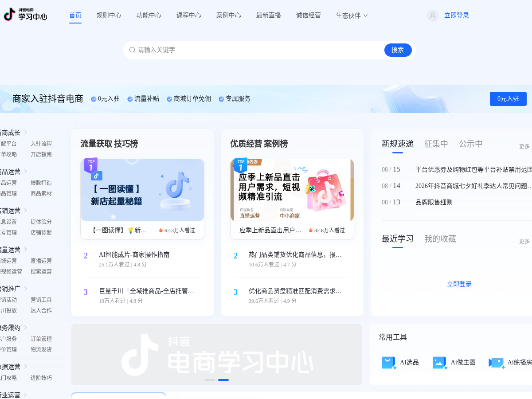Expand the 营销推广 sidebar category chevron
The width and height of the screenshot is (532, 399).
point(25,288)
